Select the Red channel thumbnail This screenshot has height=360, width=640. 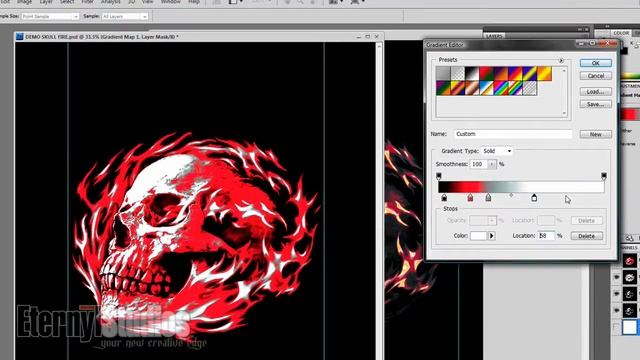[x=629, y=278]
